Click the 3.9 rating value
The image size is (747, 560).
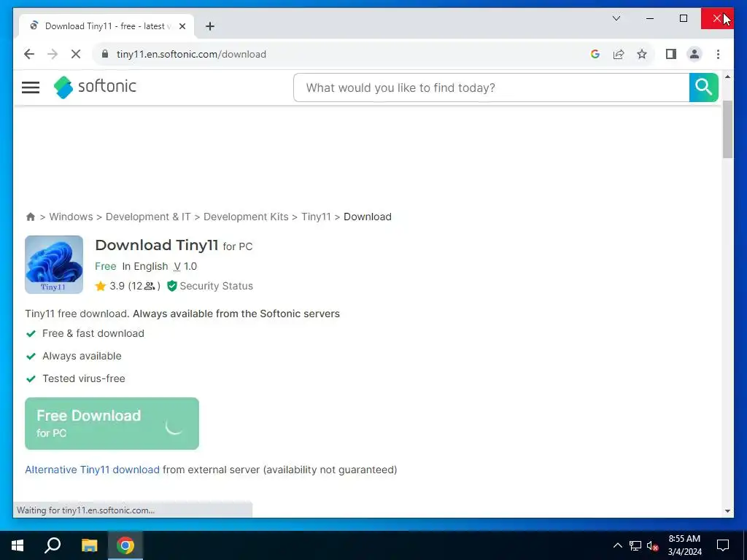point(117,286)
